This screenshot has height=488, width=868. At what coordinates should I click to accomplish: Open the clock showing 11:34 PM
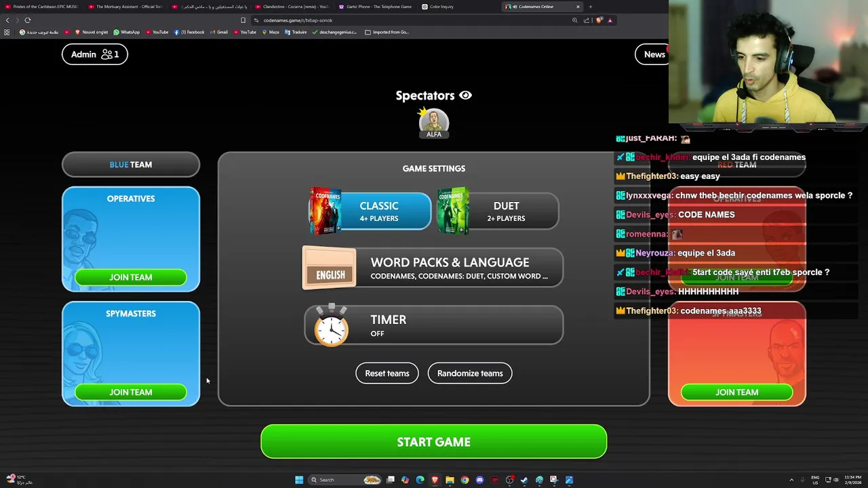coord(853,480)
